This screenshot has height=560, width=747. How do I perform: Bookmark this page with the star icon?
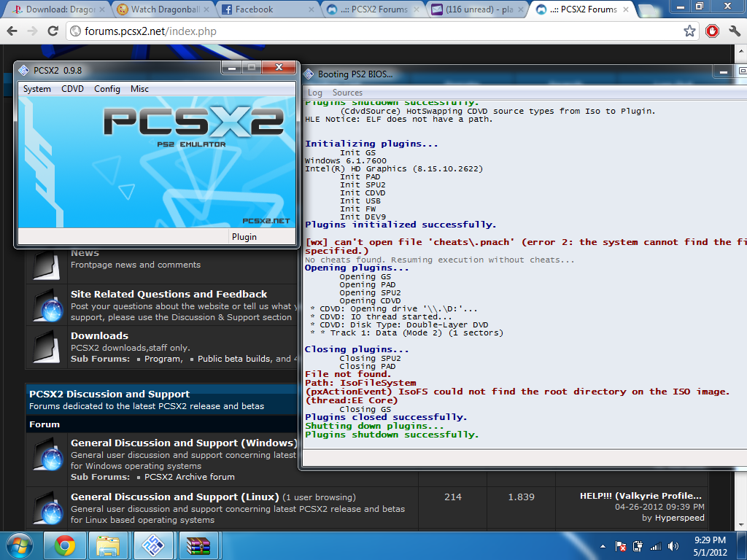(689, 31)
